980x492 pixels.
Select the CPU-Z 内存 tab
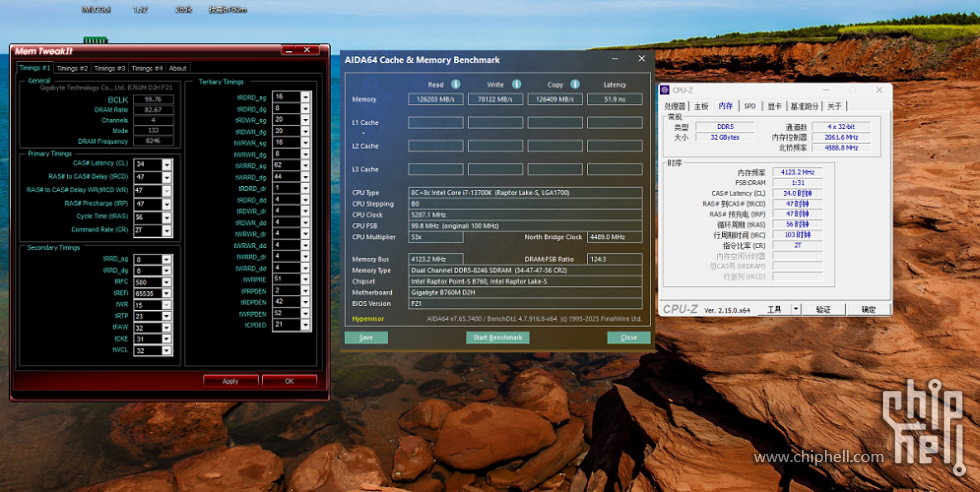(726, 106)
